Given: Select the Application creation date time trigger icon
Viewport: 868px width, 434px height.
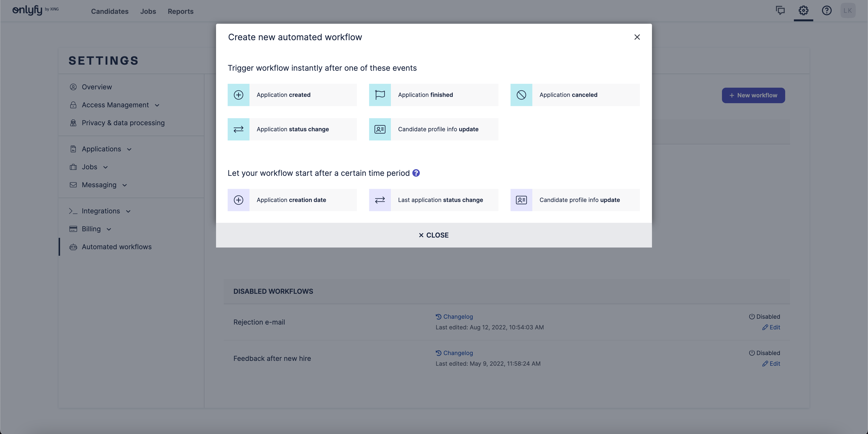Looking at the screenshot, I should [239, 200].
